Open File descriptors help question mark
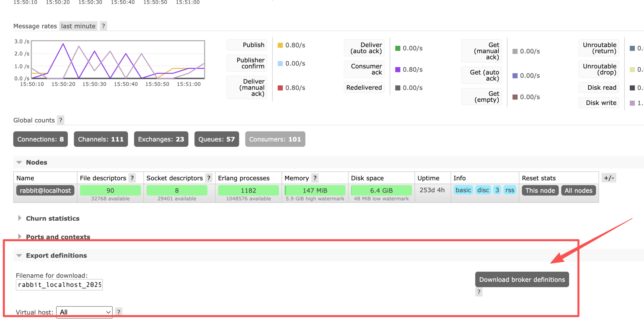The height and width of the screenshot is (330, 644). [132, 178]
